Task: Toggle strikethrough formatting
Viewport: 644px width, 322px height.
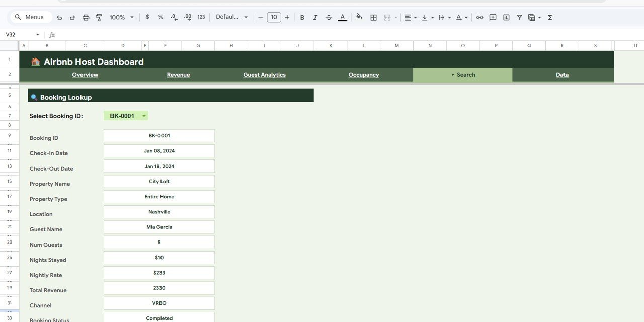Action: click(328, 17)
